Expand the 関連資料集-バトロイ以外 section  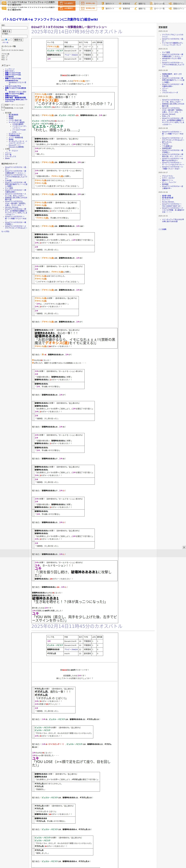point(3,109)
